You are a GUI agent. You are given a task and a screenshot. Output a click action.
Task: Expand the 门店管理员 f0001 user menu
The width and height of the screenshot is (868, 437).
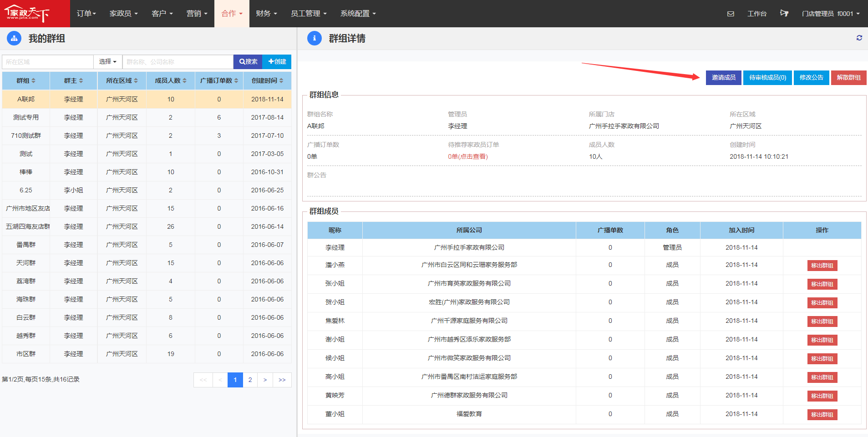coord(831,14)
